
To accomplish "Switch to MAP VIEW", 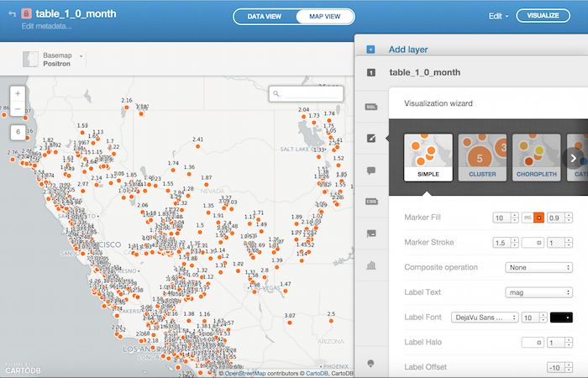I will tap(325, 17).
